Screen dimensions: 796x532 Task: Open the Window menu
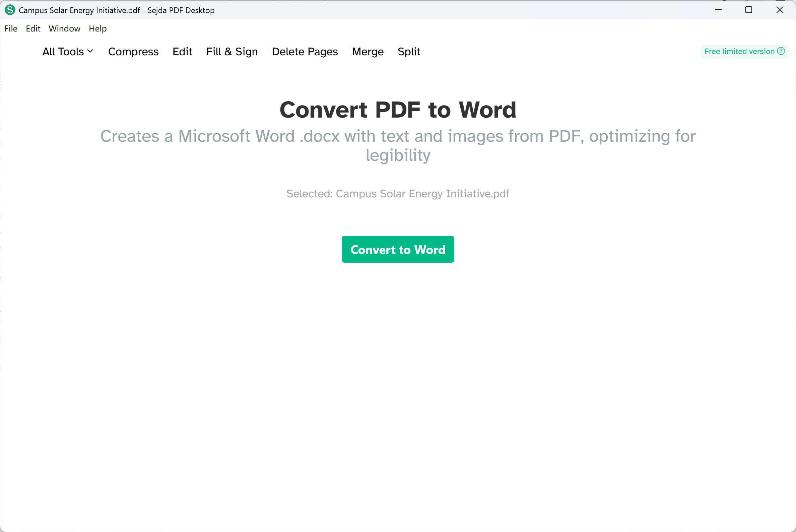[x=64, y=28]
